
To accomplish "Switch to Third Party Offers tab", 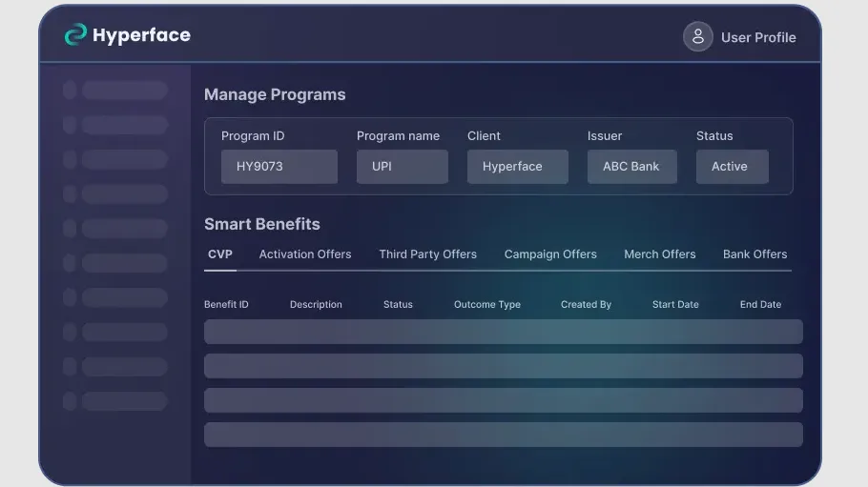I will (x=427, y=254).
